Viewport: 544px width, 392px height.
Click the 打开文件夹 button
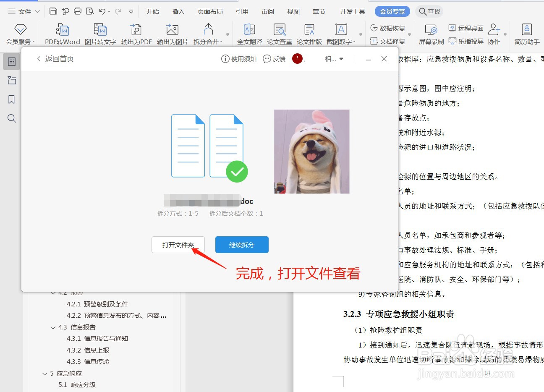(178, 245)
